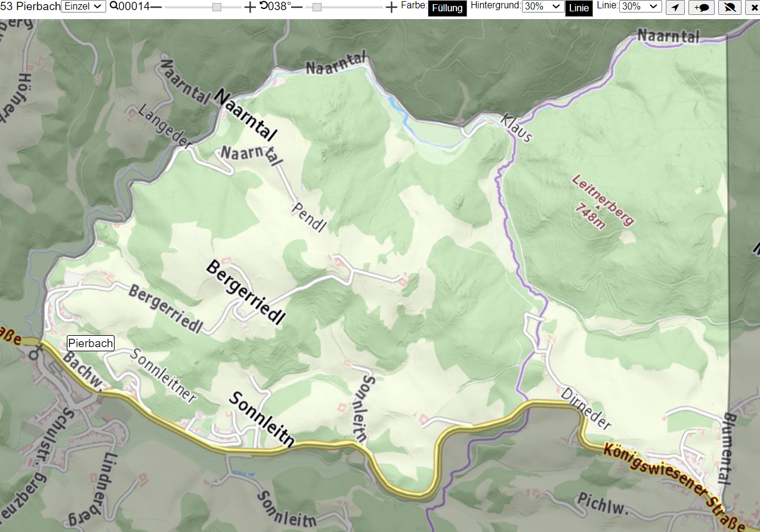
Task: Click the rotation angle slider handle
Action: (x=317, y=7)
